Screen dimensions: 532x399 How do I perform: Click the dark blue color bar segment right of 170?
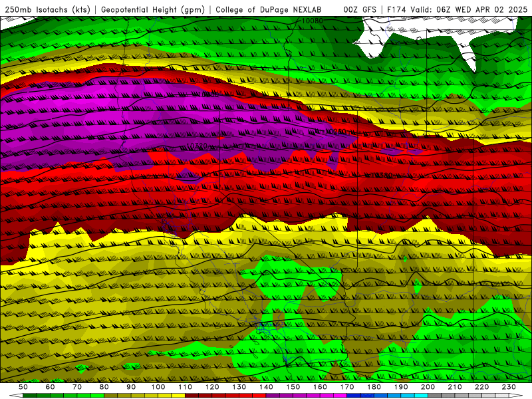click(354, 396)
